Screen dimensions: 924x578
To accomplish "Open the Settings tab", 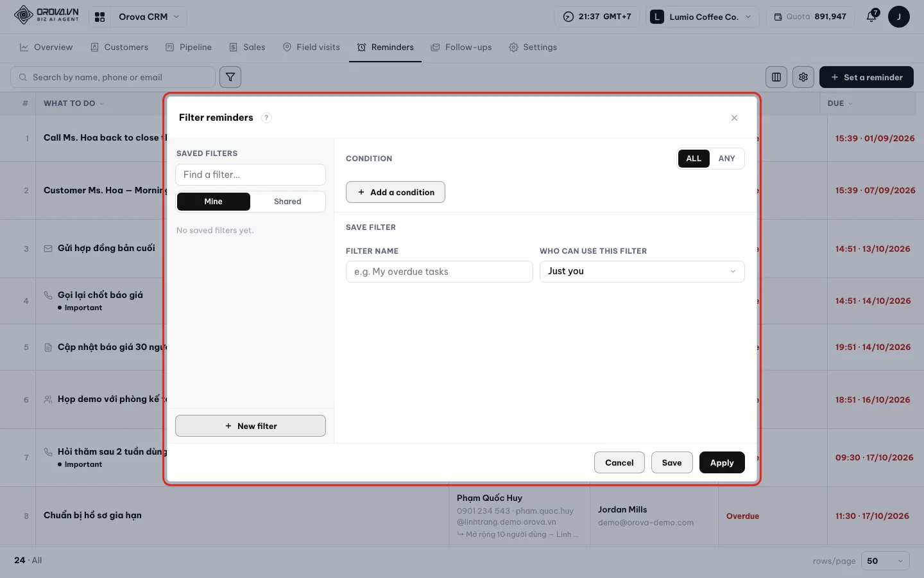I will click(533, 48).
